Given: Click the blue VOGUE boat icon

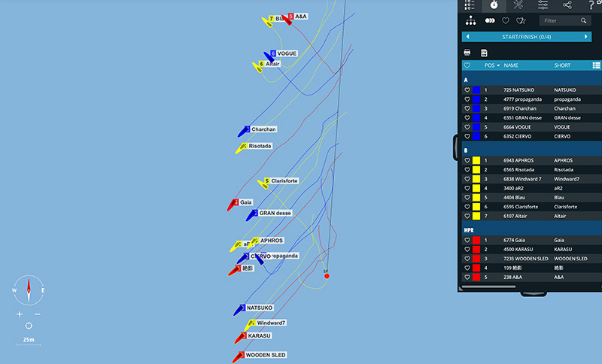Looking at the screenshot, I should 269,57.
